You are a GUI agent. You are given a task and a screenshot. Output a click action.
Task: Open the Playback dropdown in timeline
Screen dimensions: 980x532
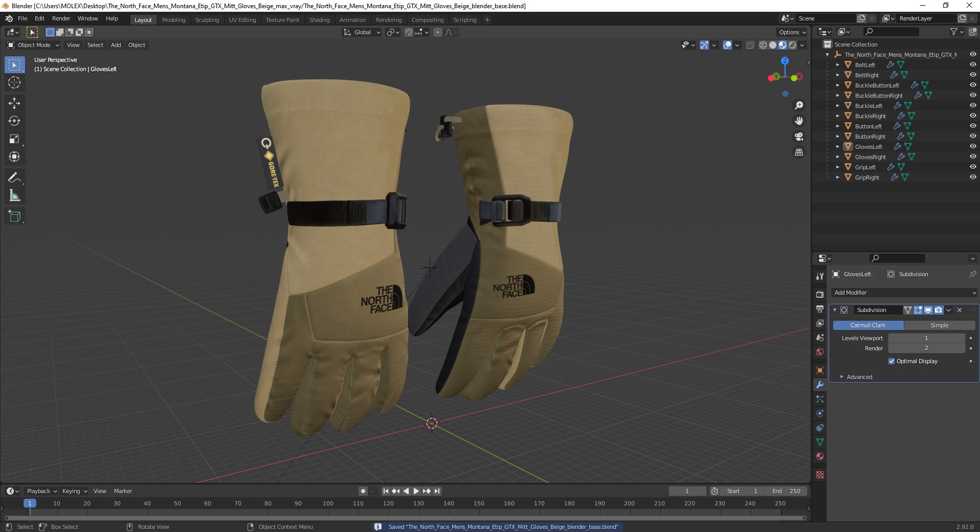click(41, 491)
